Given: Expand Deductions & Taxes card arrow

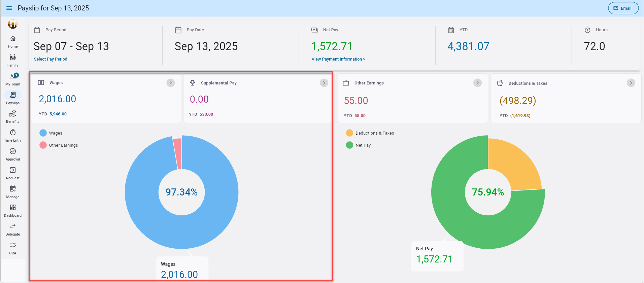Looking at the screenshot, I should [x=631, y=83].
